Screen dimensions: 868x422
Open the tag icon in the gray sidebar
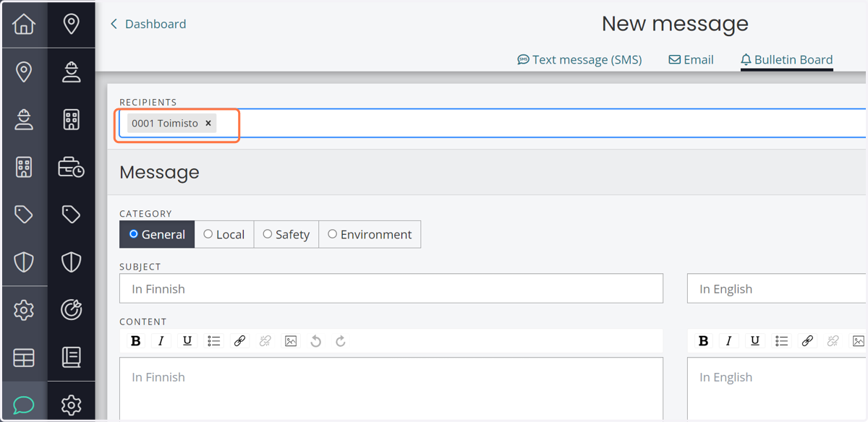pyautogui.click(x=24, y=215)
